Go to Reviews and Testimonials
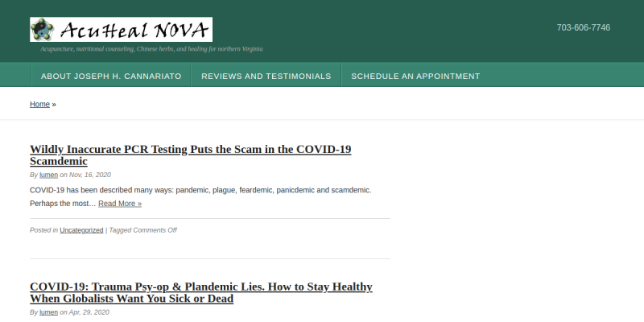Screen dimensions: 644x322 tap(266, 76)
